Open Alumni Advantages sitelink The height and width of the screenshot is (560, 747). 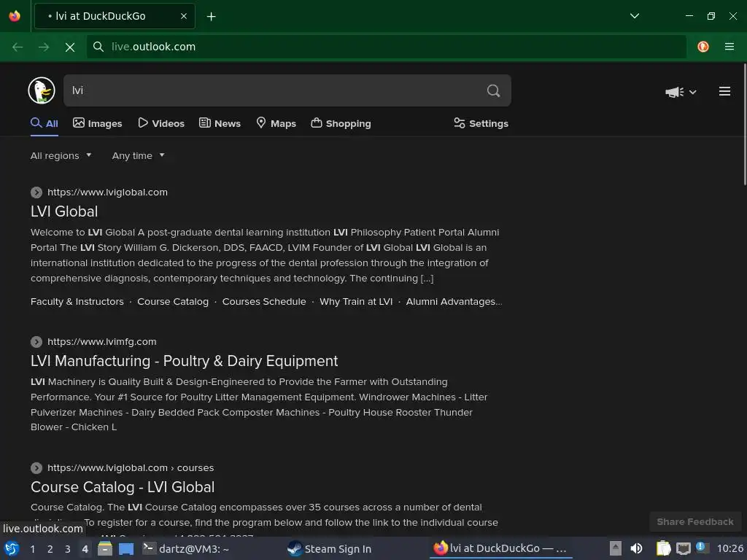[x=454, y=301]
